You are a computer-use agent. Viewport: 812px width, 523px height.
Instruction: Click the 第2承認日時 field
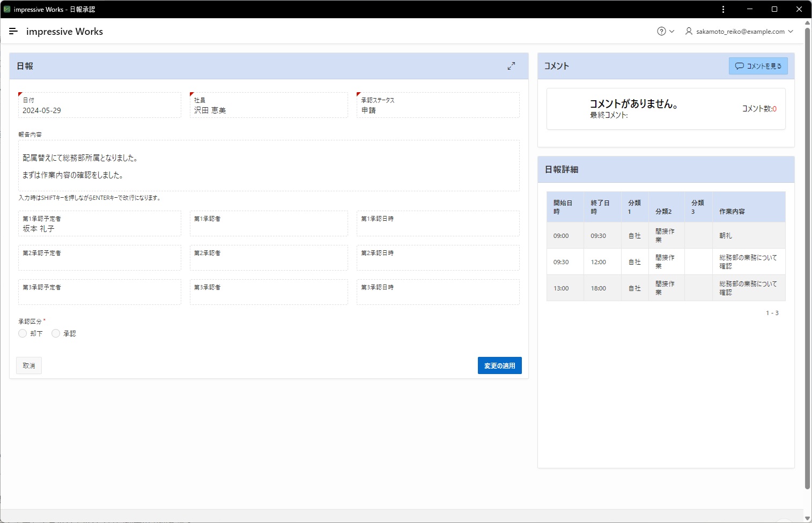click(438, 258)
